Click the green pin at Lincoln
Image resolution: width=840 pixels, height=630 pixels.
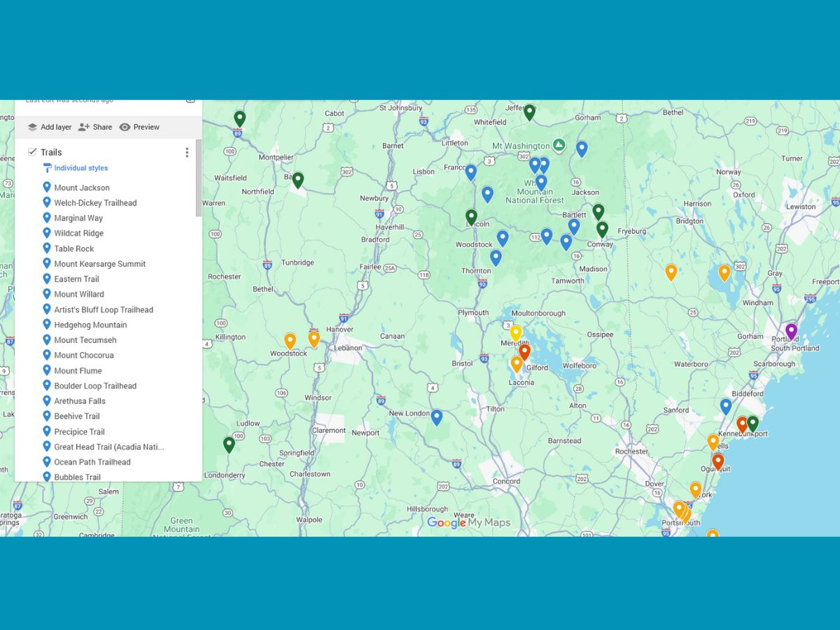471,216
